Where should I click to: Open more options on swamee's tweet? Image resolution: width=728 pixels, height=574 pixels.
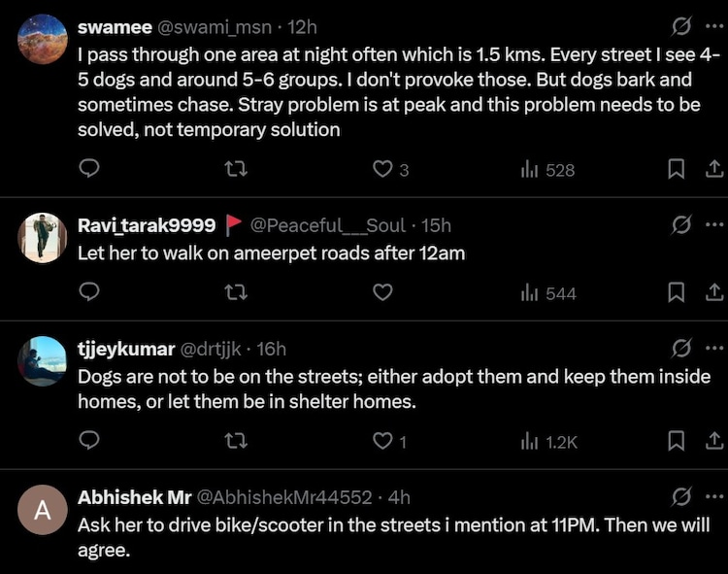(715, 27)
